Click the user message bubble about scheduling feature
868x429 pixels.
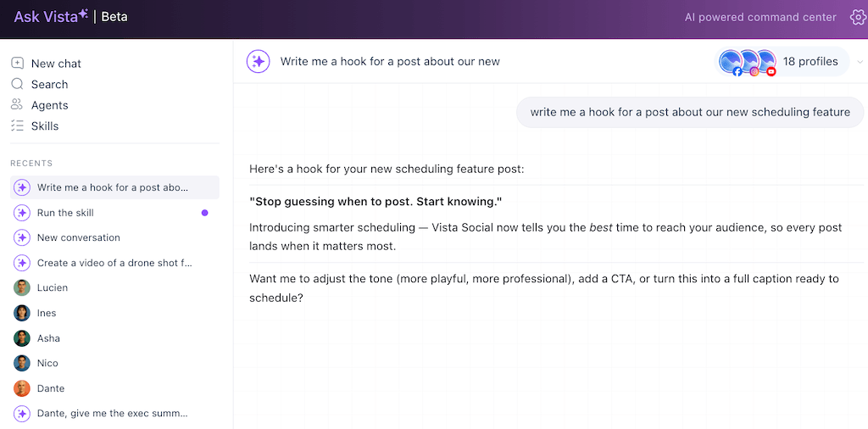point(690,113)
